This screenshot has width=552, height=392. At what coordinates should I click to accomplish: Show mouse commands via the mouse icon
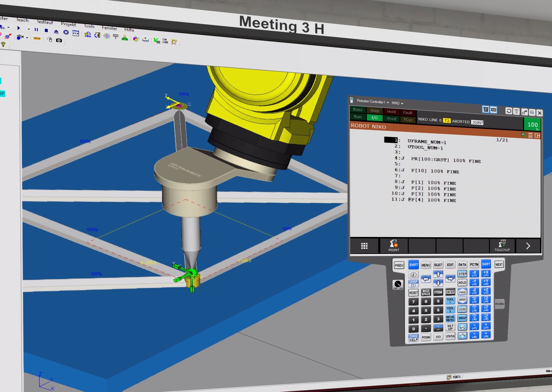pos(50,40)
